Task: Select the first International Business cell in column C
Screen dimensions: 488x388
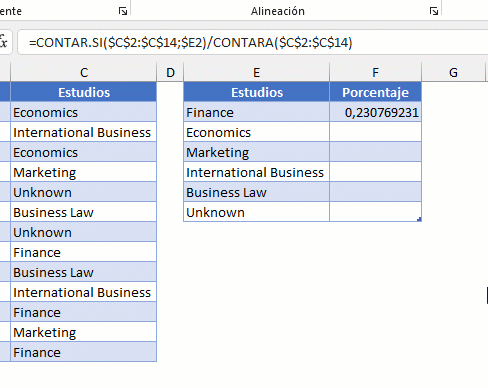Action: (x=84, y=132)
